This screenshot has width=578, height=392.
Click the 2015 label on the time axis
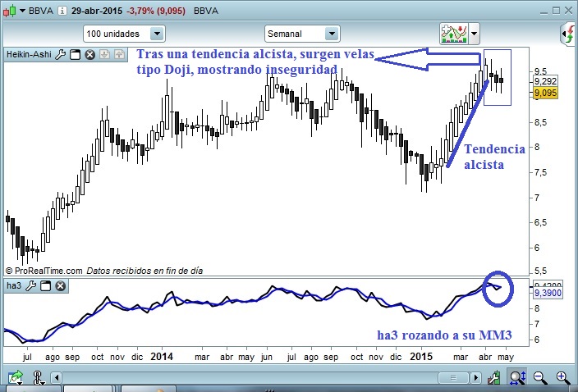[421, 357]
